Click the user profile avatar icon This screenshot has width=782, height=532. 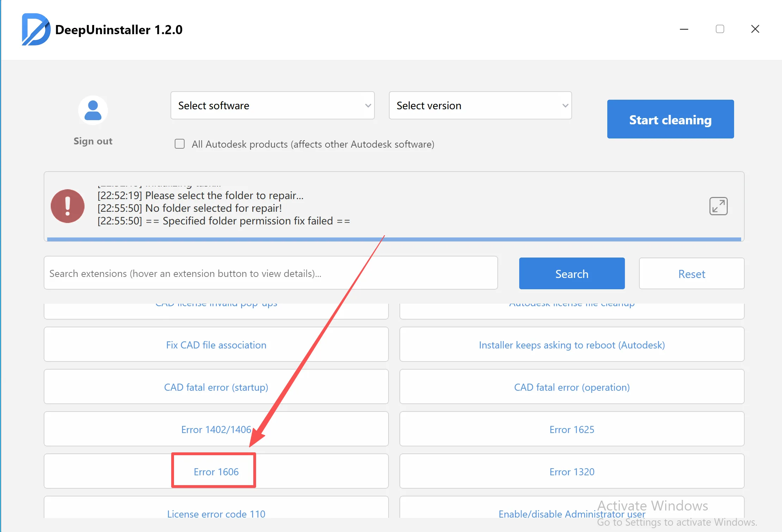(x=93, y=110)
